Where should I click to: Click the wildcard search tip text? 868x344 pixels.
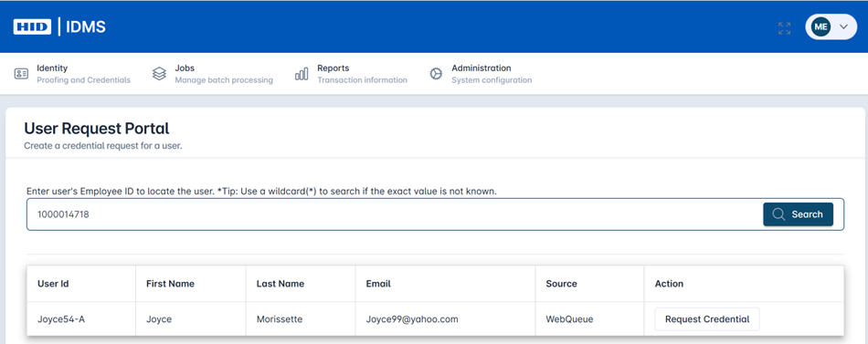(x=356, y=192)
